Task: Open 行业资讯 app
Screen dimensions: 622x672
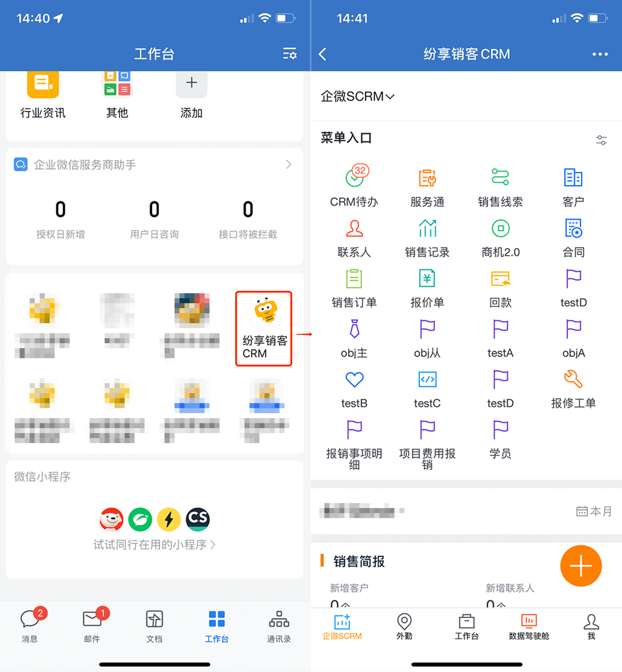Action: pos(43,95)
